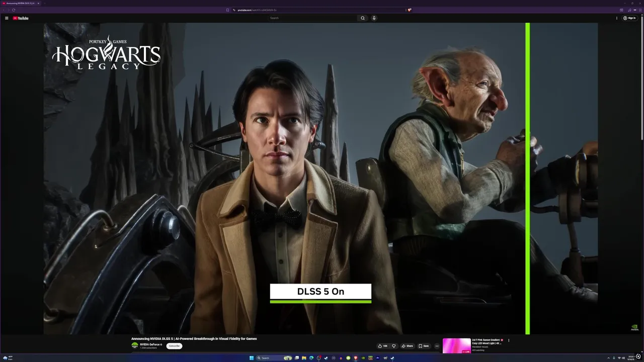Click the page vertical scrollbar

click(642, 78)
